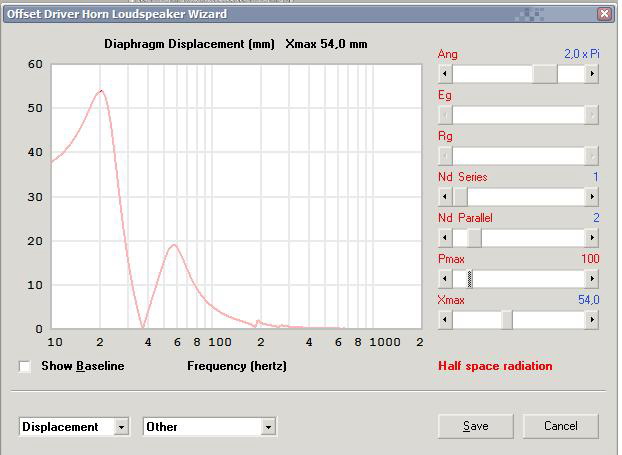Increase Ang with its right arrow
Viewport: 622px width, 455px height.
coord(592,74)
